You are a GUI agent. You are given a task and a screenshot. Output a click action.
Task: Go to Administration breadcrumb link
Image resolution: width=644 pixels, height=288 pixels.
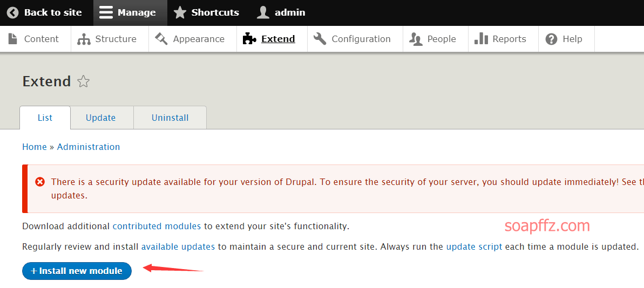(x=89, y=147)
